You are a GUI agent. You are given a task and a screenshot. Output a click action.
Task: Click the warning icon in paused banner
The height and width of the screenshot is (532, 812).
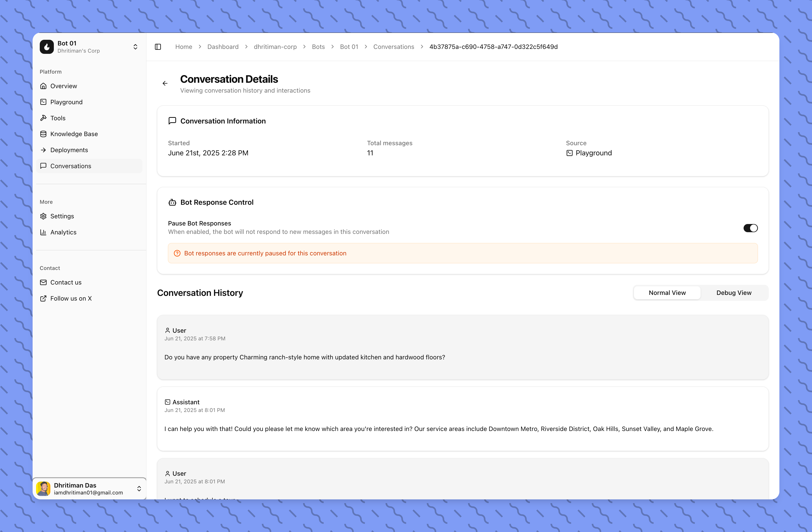coord(177,253)
